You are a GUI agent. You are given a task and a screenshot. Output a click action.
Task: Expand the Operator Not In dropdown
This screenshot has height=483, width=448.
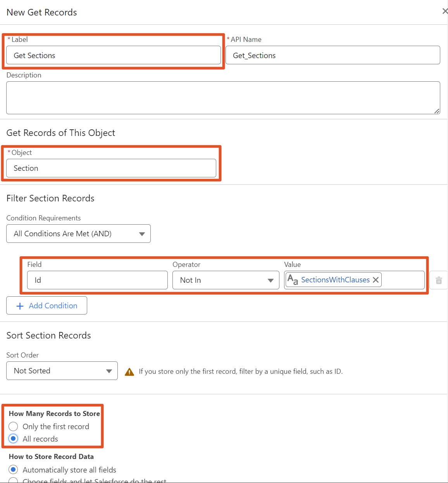click(x=226, y=280)
